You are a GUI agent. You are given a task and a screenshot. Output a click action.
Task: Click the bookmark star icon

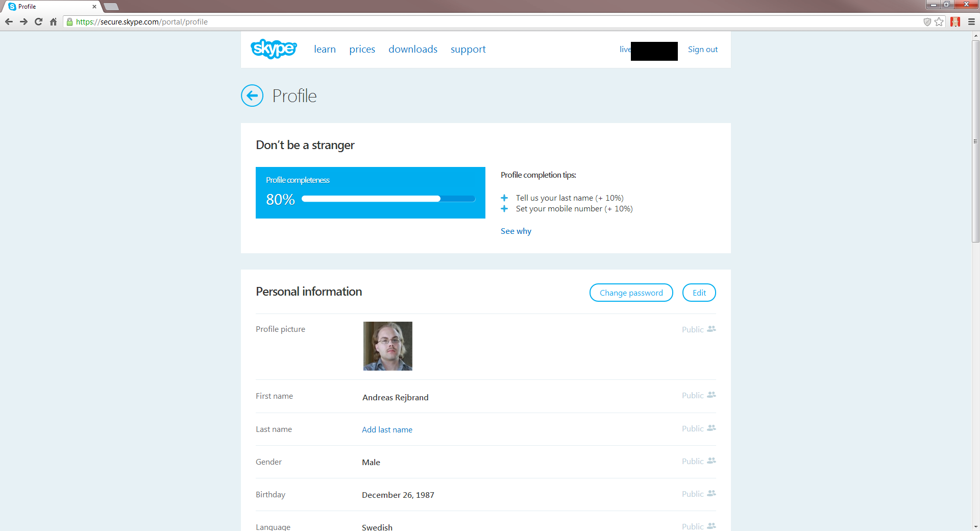pos(940,22)
